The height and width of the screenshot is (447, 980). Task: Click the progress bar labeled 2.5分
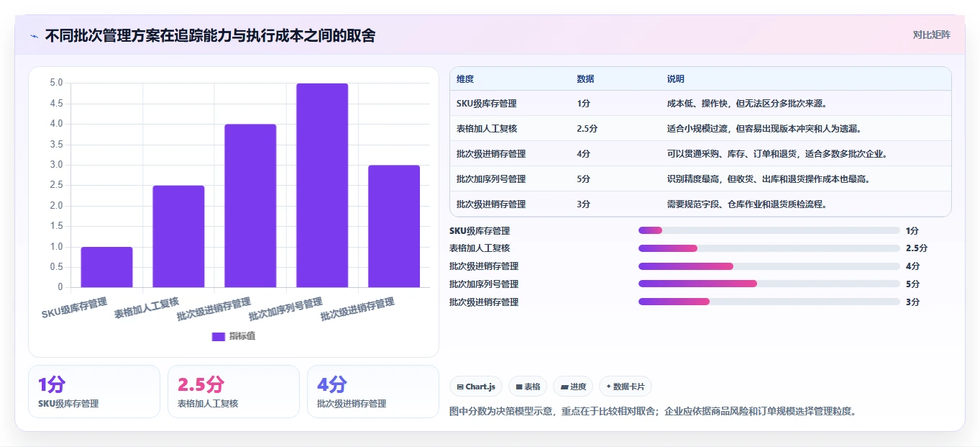(769, 248)
